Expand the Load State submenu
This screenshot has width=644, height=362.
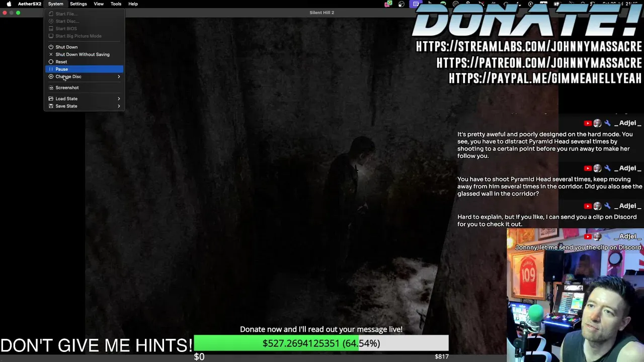(x=84, y=99)
